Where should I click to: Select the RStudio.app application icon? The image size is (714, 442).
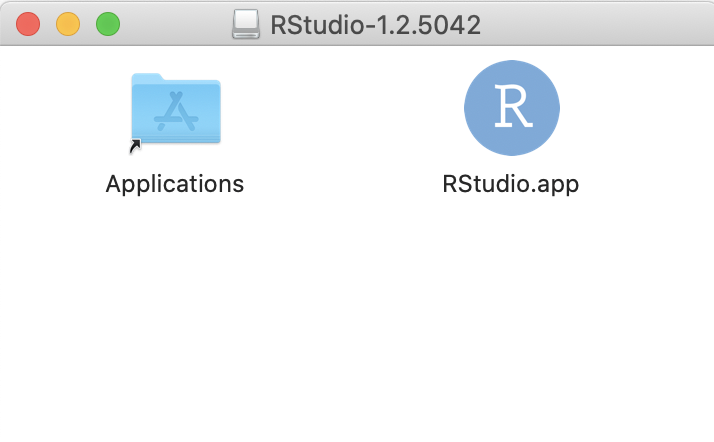click(512, 108)
